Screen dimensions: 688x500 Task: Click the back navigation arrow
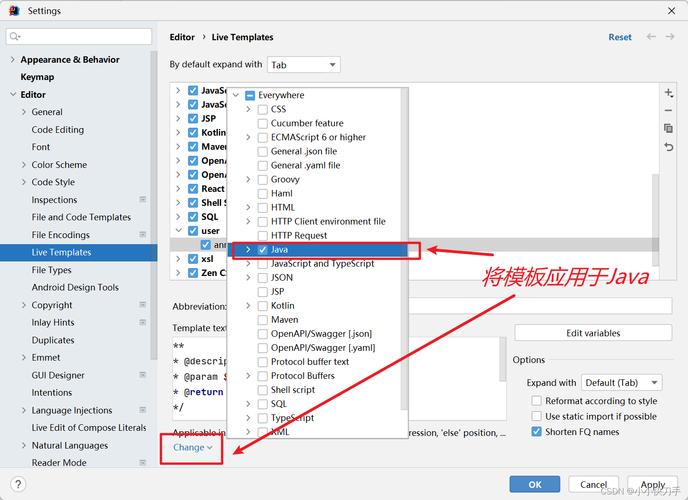pos(652,37)
